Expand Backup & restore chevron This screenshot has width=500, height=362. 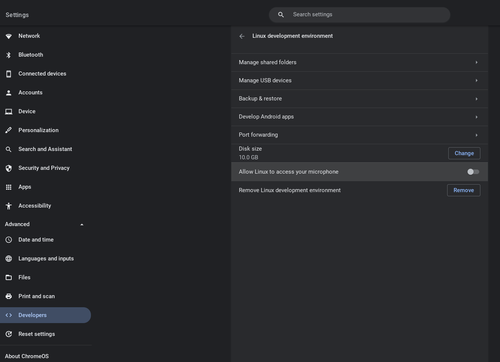tap(476, 99)
